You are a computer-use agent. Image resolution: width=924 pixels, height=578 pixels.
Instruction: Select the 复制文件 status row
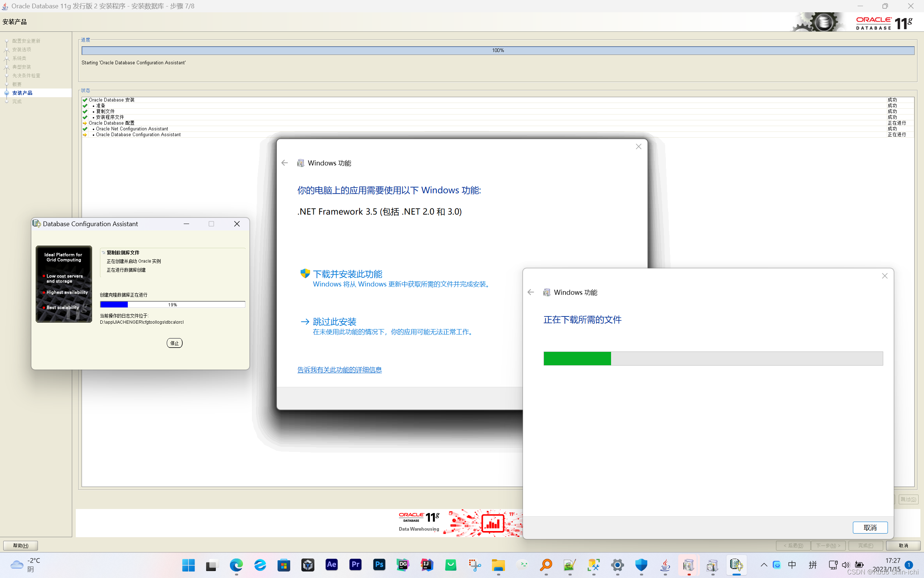498,111
